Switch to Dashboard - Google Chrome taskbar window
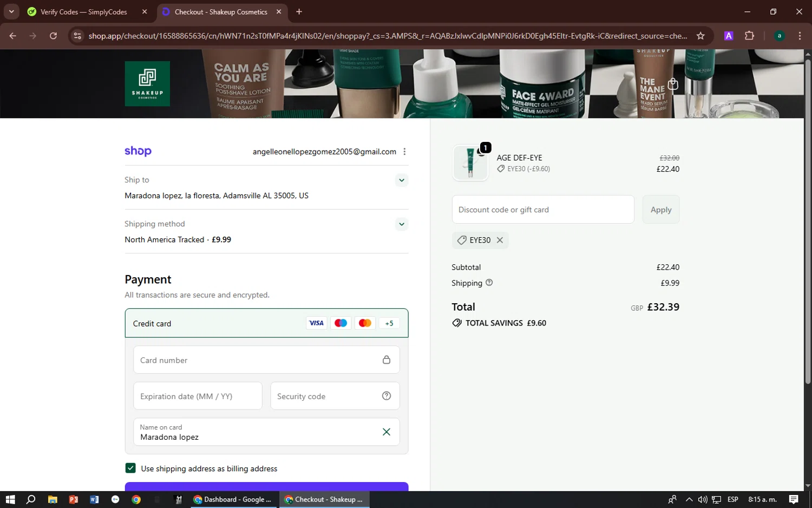This screenshot has width=812, height=508. point(233,499)
